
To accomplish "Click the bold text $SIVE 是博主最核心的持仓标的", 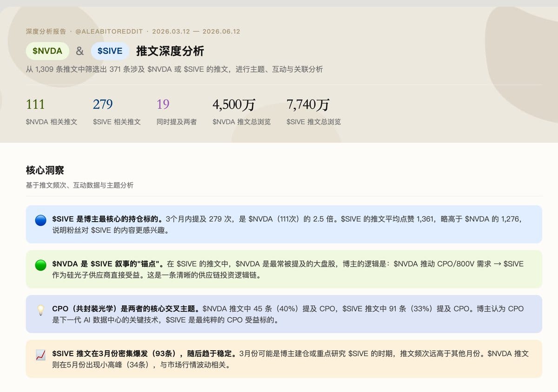I will tap(109, 219).
